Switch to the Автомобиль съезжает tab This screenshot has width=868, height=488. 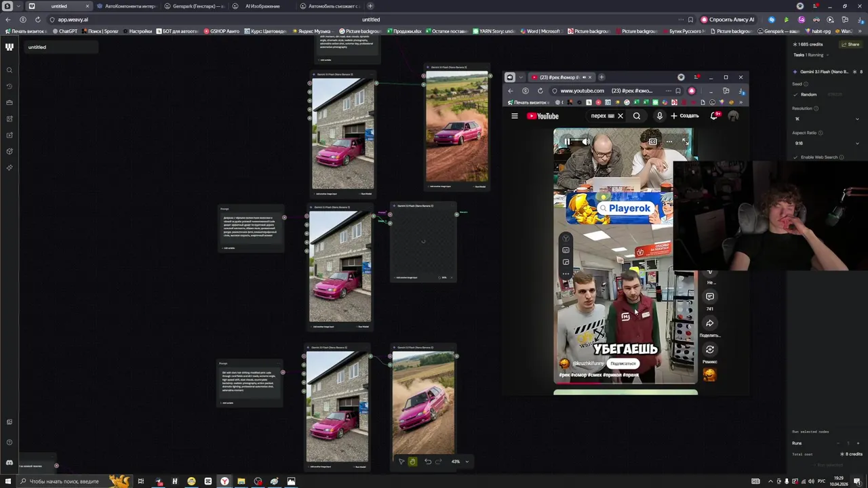(332, 6)
